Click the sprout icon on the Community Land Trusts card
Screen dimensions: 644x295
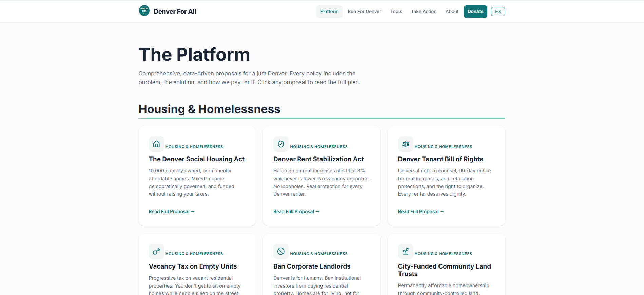click(406, 251)
